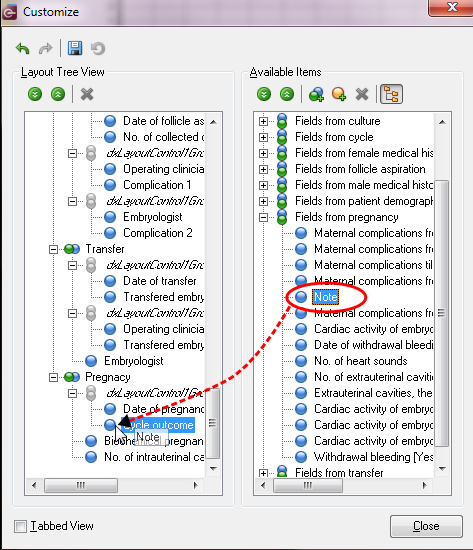Add group icon in Available Items
The image size is (473, 550).
click(x=316, y=94)
